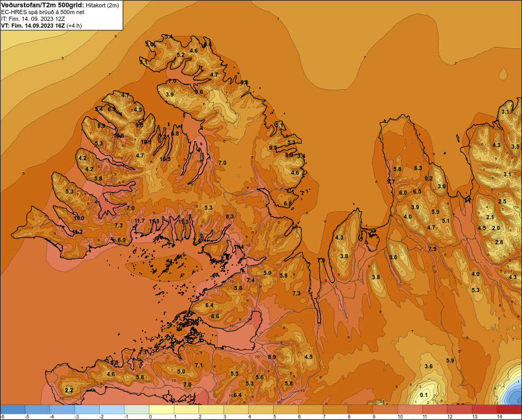Click the 2.5 temperature value
The image size is (522, 420).
pyautogui.click(x=502, y=201)
